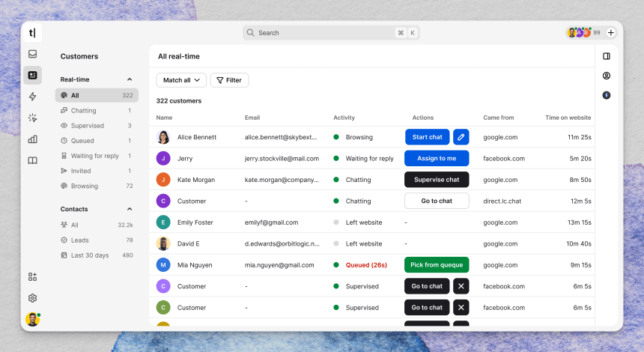Open the Knowledge book icon
This screenshot has height=352, width=644.
32,160
